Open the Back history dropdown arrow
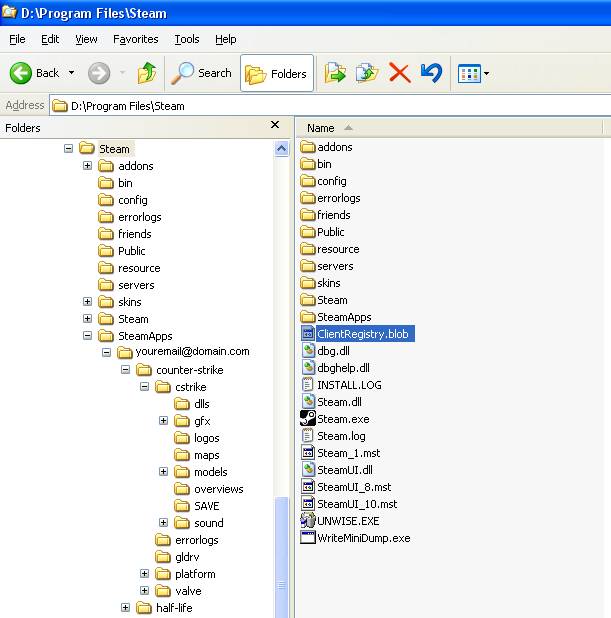This screenshot has height=618, width=611. (x=71, y=73)
